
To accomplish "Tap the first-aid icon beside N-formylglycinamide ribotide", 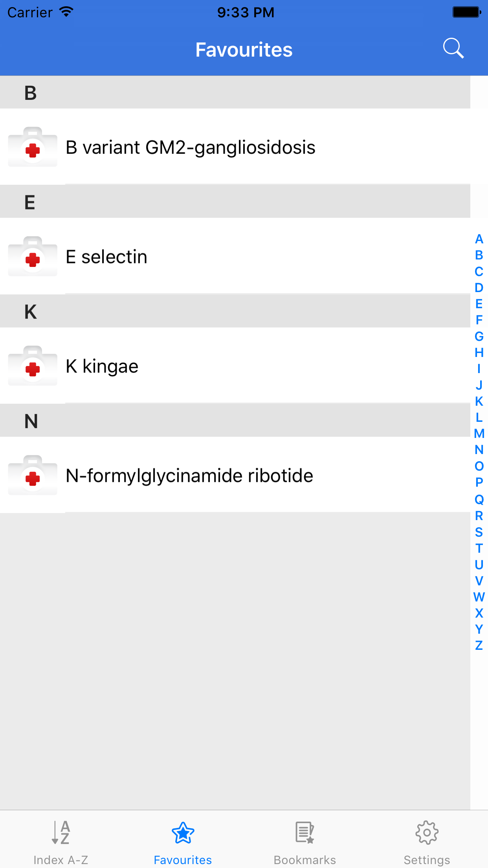I will coord(33,475).
